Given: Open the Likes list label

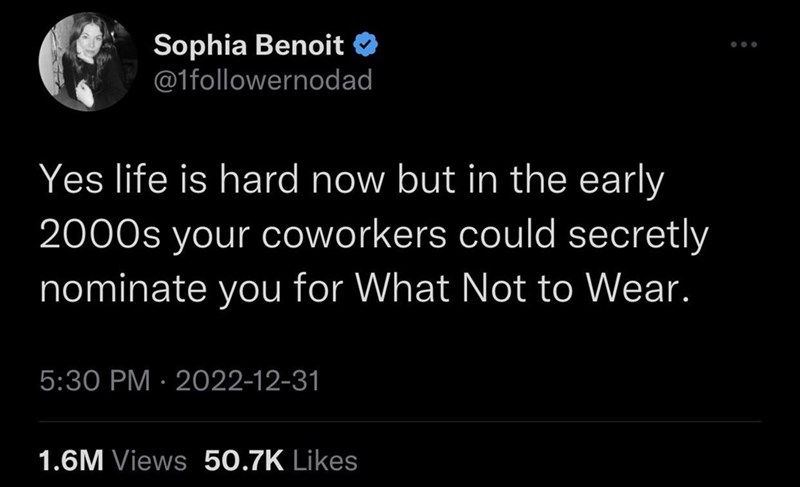Looking at the screenshot, I should pyautogui.click(x=327, y=460).
